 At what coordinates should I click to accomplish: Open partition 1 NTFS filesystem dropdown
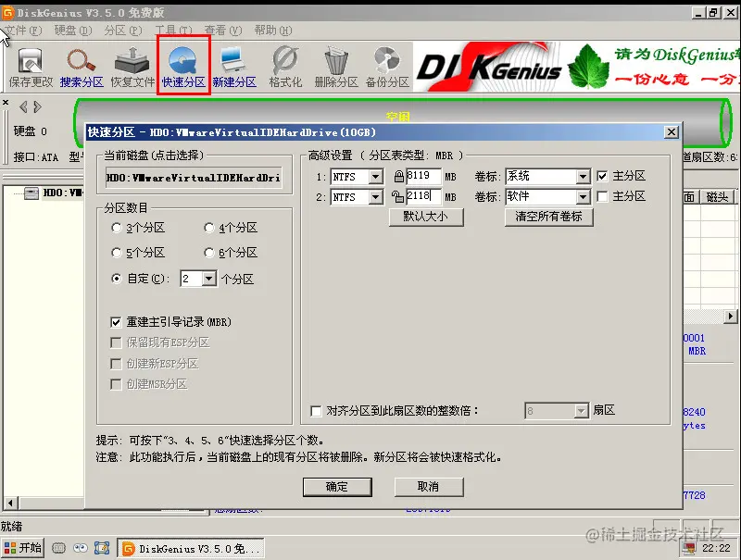point(376,177)
